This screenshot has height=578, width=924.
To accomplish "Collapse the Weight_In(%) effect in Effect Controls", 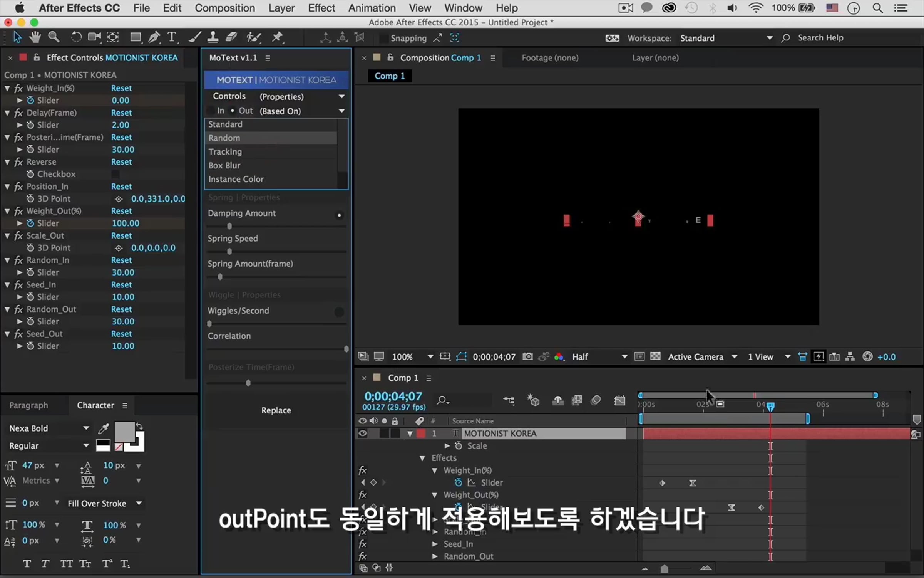I will tap(7, 88).
